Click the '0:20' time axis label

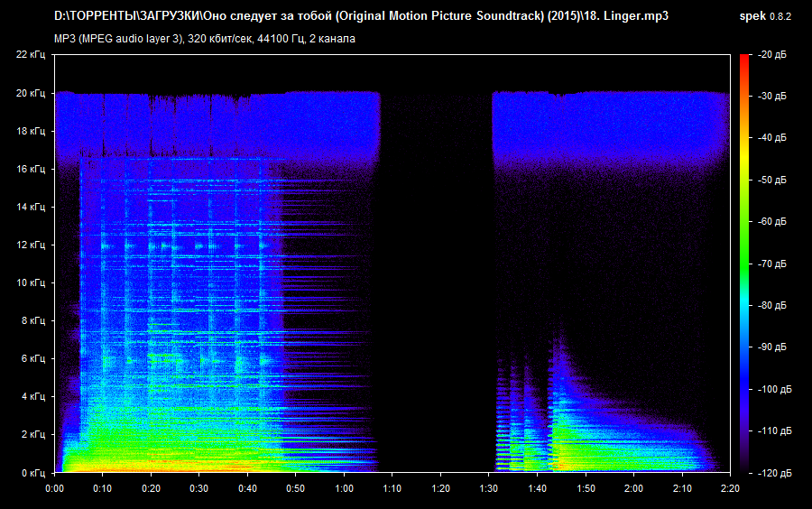[151, 488]
